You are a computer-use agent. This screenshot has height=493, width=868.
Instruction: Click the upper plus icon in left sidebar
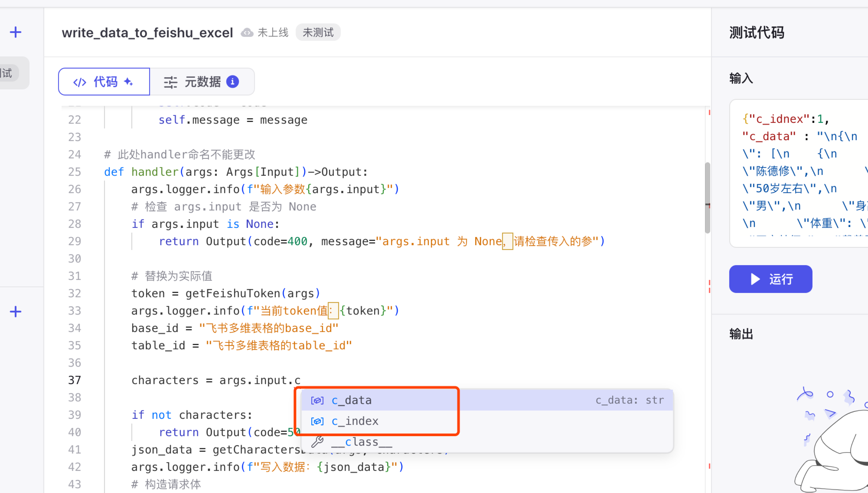[x=16, y=32]
